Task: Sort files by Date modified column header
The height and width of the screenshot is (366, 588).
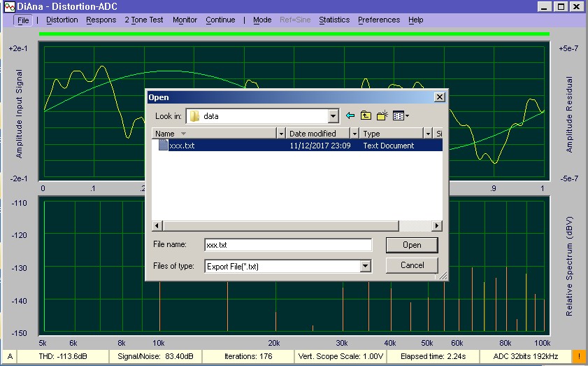Action: pos(318,134)
